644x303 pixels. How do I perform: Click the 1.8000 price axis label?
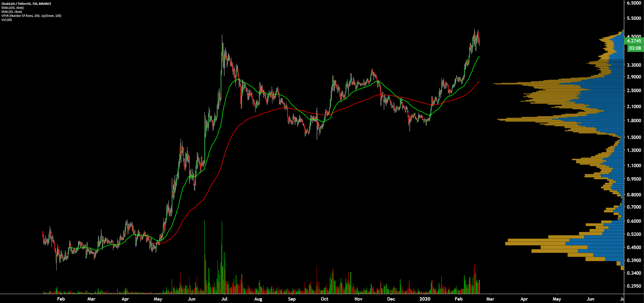(x=634, y=121)
